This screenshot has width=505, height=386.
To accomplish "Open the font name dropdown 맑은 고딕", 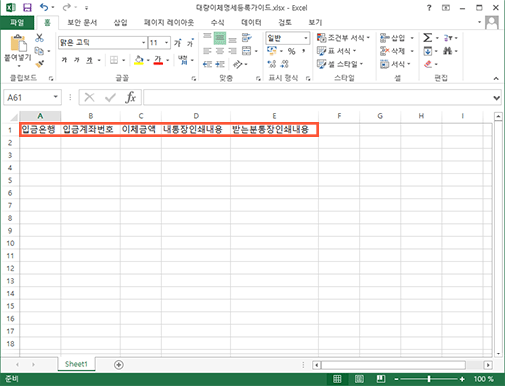I will coord(103,43).
